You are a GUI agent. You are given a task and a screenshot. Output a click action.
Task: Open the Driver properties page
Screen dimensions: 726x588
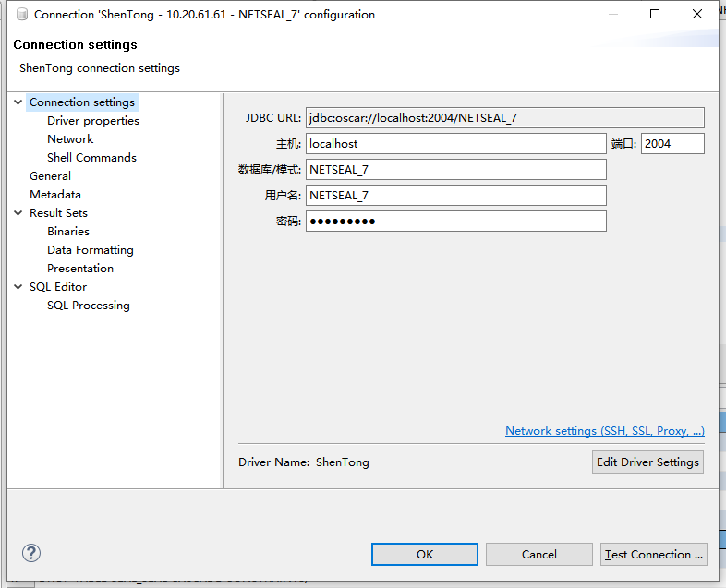[x=93, y=121]
